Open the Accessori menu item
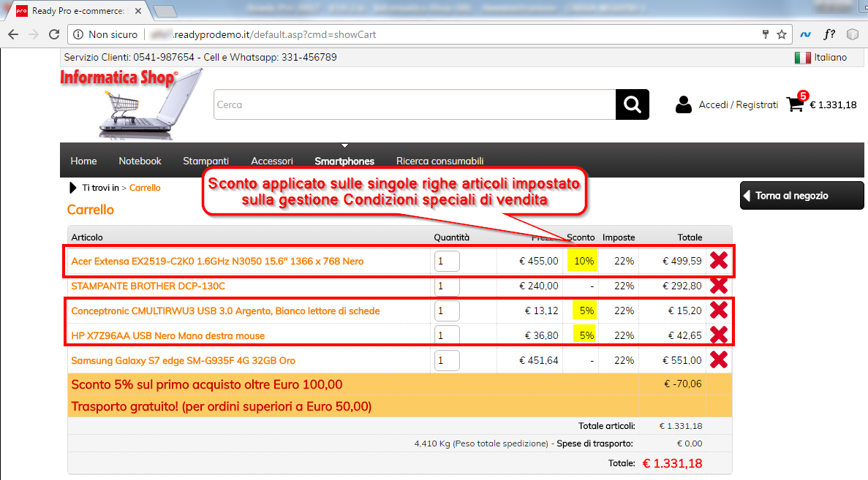Screen dimensions: 868x480 click(x=272, y=161)
